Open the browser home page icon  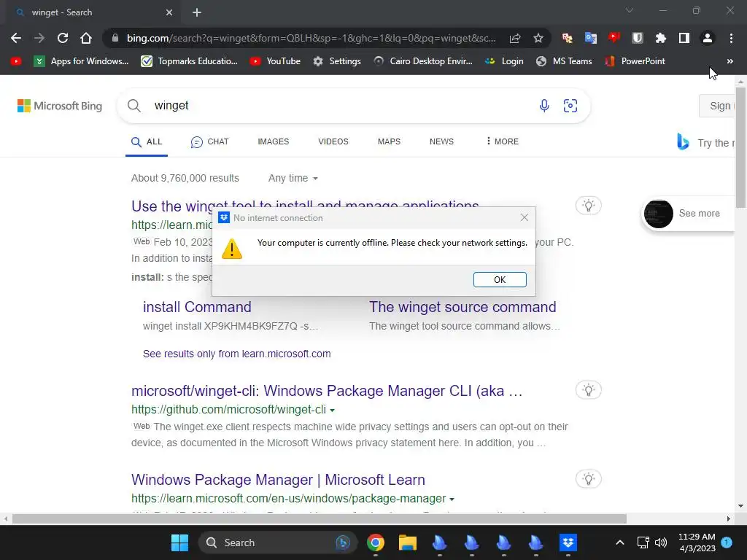[86, 38]
